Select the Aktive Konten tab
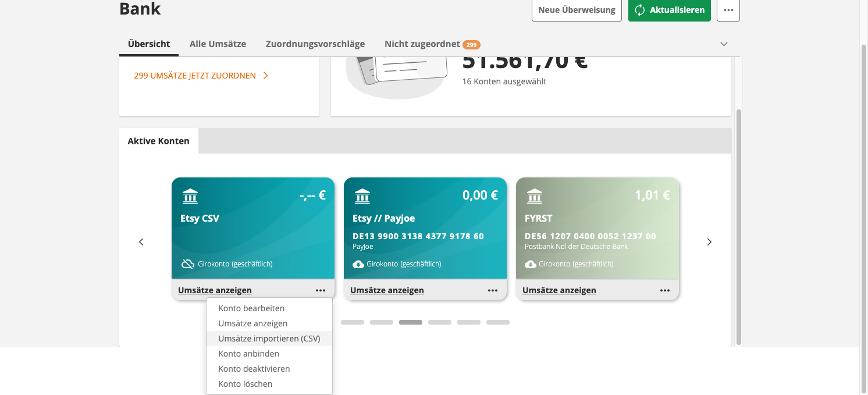Screen dimensions: 868x395 pyautogui.click(x=159, y=141)
